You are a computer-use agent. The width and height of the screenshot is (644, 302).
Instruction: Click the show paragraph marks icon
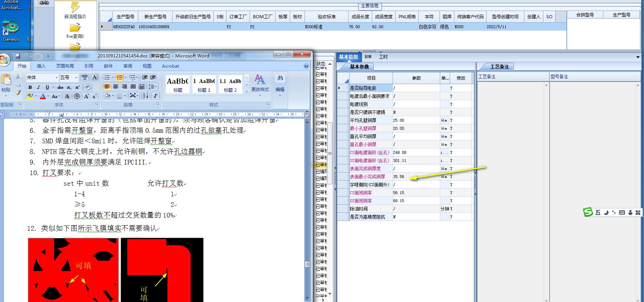pyautogui.click(x=156, y=96)
